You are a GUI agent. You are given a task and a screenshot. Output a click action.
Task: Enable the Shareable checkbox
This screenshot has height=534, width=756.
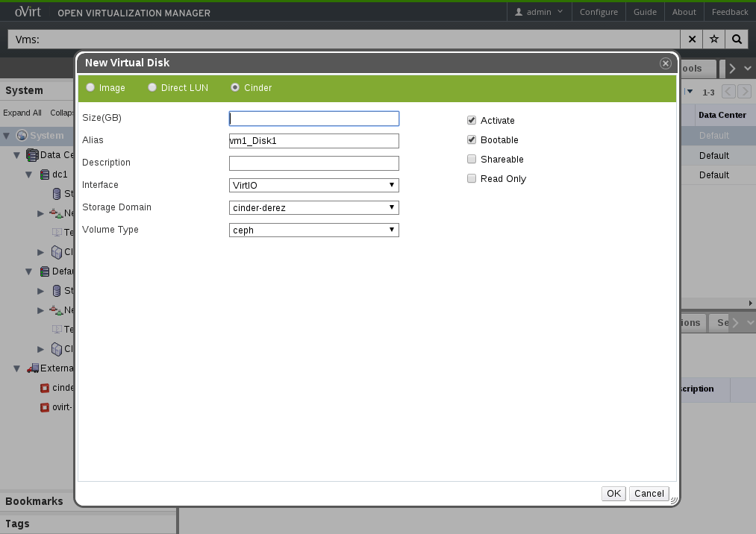click(472, 159)
